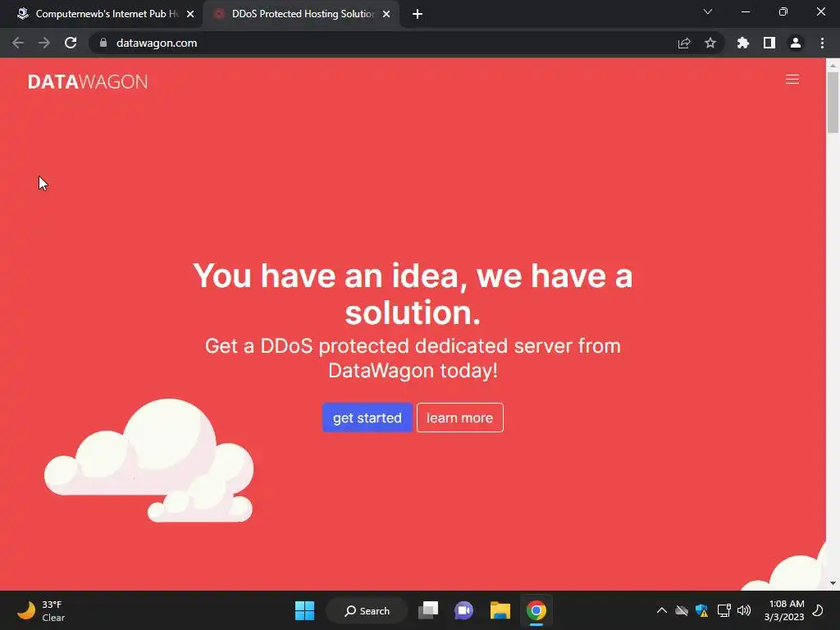The width and height of the screenshot is (840, 630).
Task: Click the DataWagon logo
Action: click(x=88, y=81)
